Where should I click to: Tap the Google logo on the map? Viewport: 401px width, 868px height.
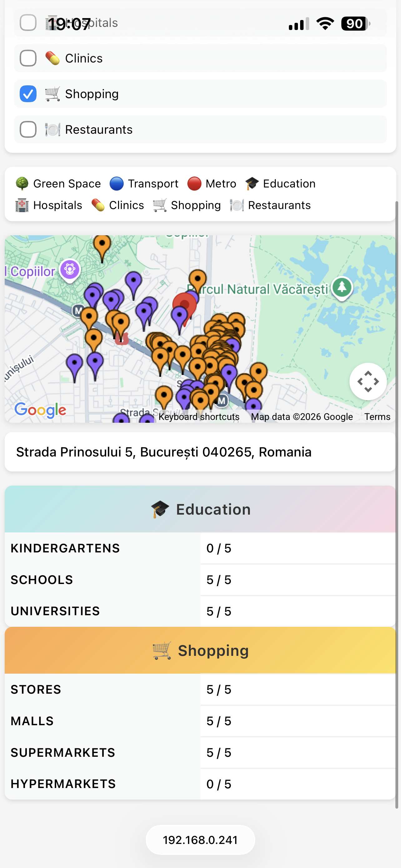point(40,410)
